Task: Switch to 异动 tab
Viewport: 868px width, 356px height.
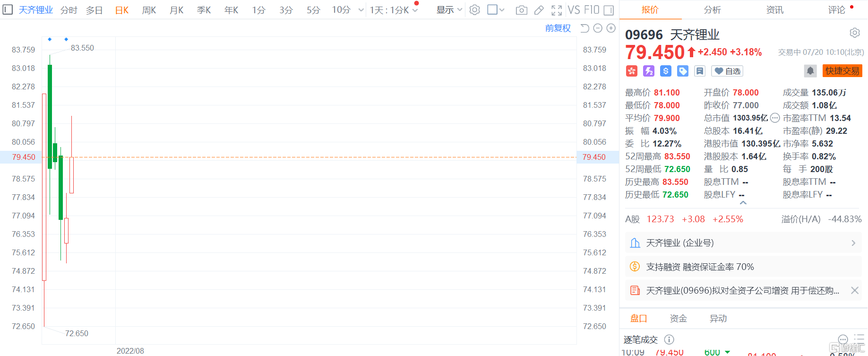Action: click(718, 319)
